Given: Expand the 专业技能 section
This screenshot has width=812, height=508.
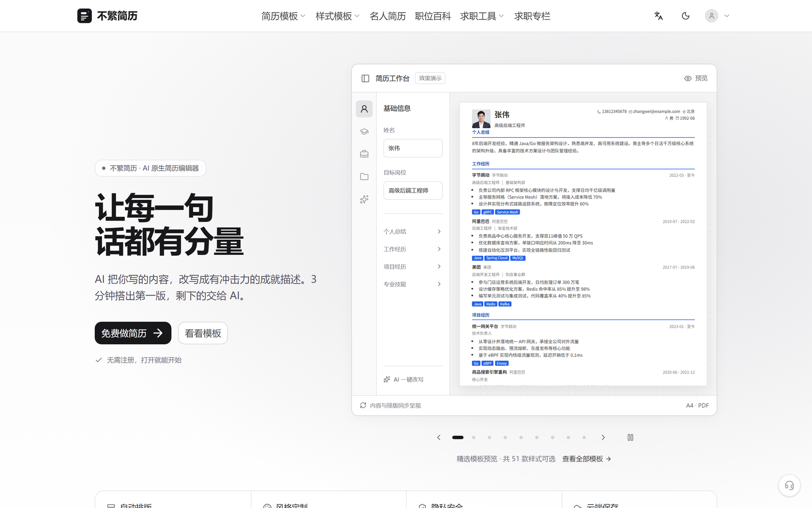Looking at the screenshot, I should point(413,284).
